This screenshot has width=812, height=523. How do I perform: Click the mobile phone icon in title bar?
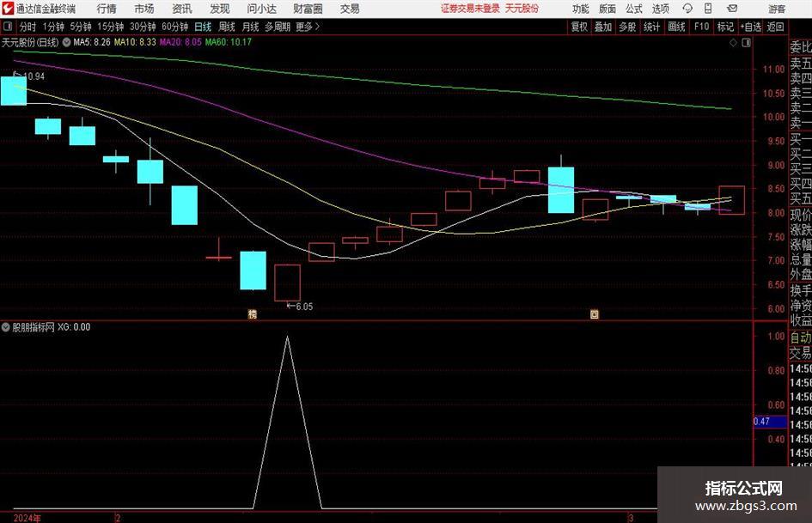tap(708, 9)
